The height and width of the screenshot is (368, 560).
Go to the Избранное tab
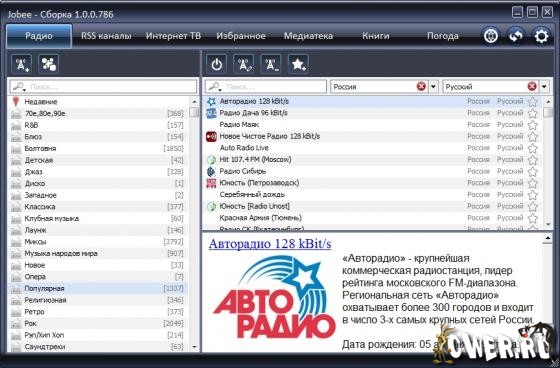point(241,36)
